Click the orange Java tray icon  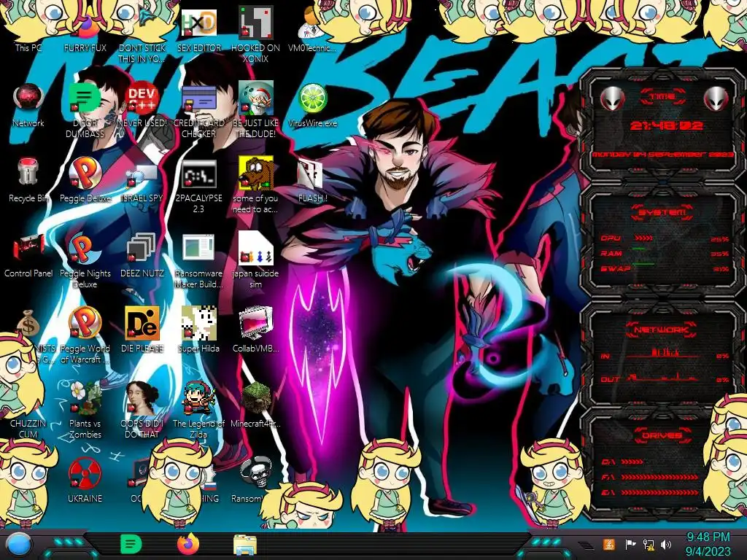(x=609, y=544)
